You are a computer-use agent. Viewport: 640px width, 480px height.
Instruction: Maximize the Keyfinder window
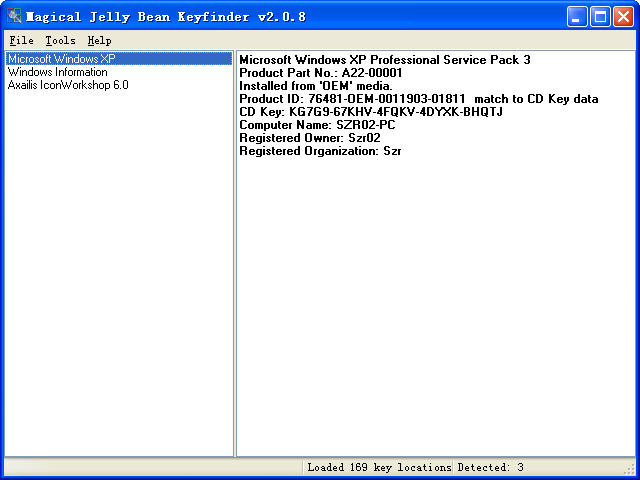600,17
